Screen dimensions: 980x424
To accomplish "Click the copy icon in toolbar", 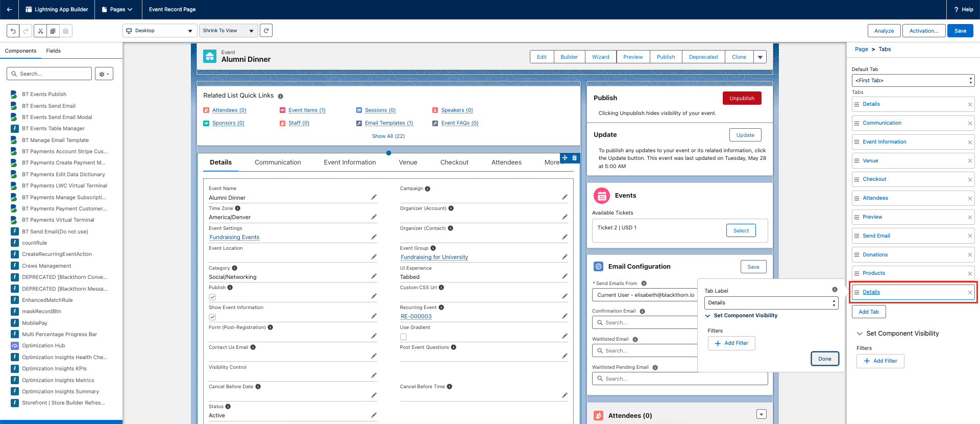I will [x=53, y=31].
